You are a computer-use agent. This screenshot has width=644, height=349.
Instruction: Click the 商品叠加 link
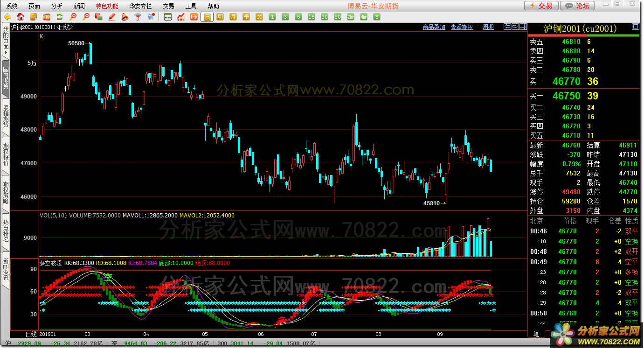tap(434, 27)
